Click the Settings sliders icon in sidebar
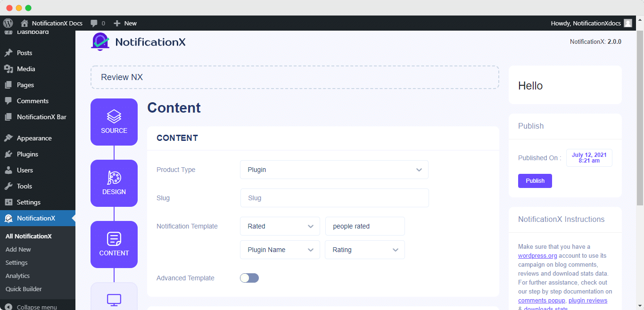The image size is (644, 310). tap(8, 202)
